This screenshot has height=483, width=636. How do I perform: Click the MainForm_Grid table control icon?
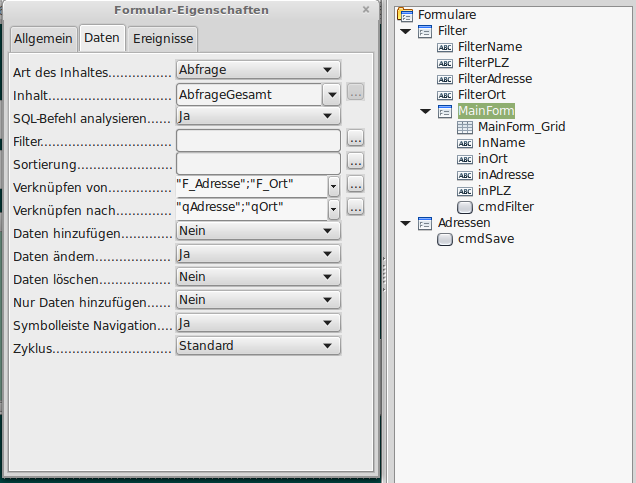tap(465, 127)
